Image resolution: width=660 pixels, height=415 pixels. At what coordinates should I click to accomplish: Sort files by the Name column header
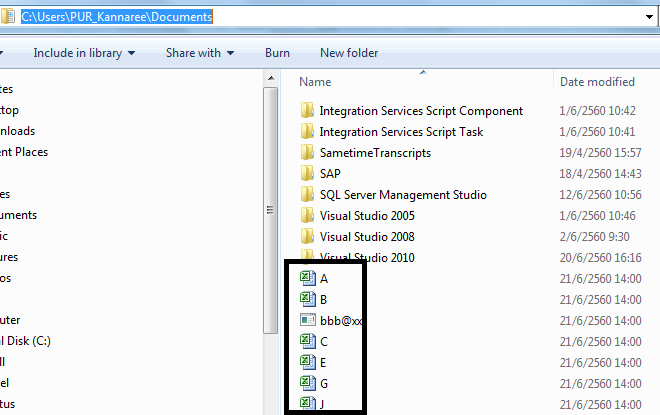[316, 82]
